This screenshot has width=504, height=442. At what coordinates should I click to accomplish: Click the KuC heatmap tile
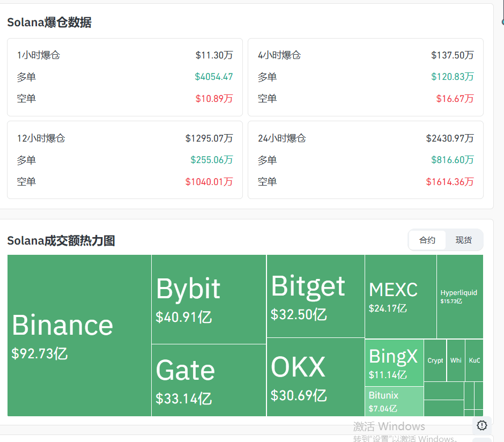[x=474, y=360]
